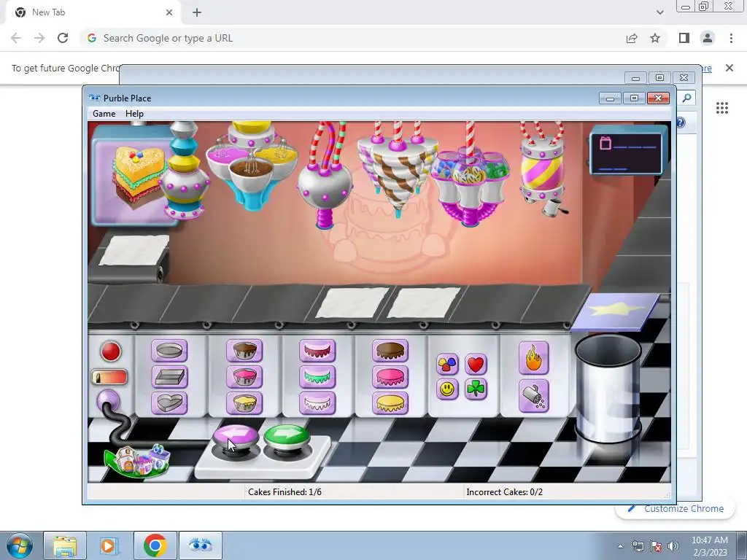Viewport: 747px width, 560px height.
Task: Click the yellow star delivery platform
Action: 616,311
